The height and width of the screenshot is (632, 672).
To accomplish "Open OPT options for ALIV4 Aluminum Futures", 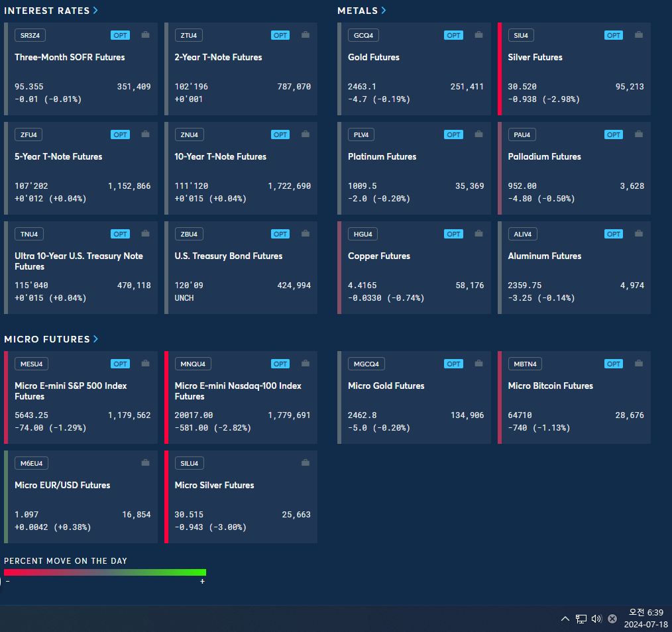I will [614, 234].
